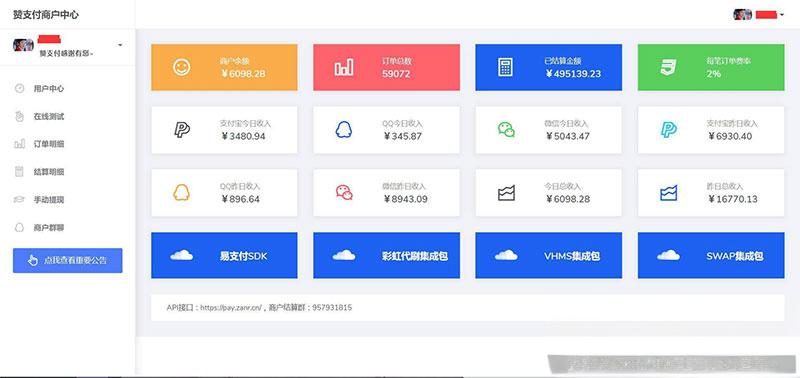This screenshot has width=800, height=378.
Task: Download the SWAP集成包 package
Action: [711, 255]
